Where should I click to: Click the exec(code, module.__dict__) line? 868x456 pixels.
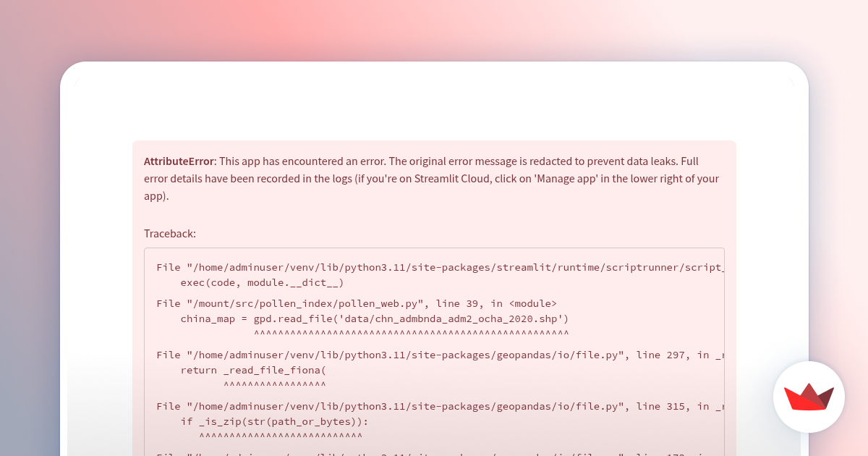coord(262,283)
